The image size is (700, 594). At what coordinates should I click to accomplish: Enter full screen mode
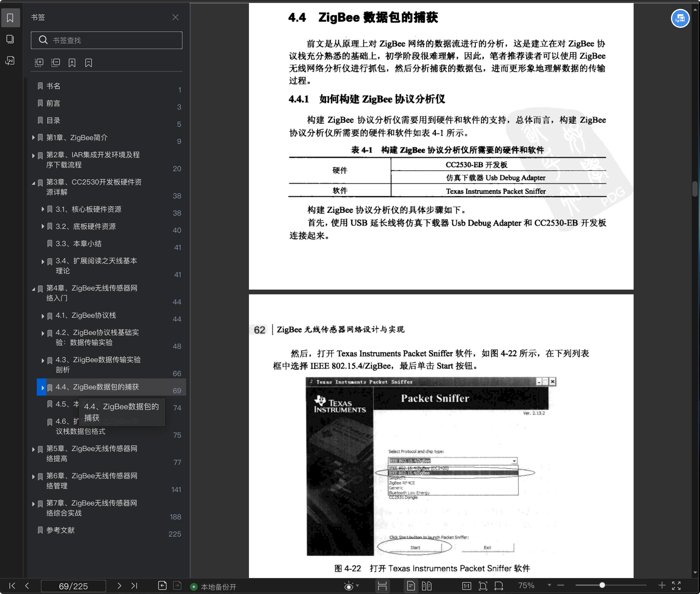pyautogui.click(x=676, y=586)
